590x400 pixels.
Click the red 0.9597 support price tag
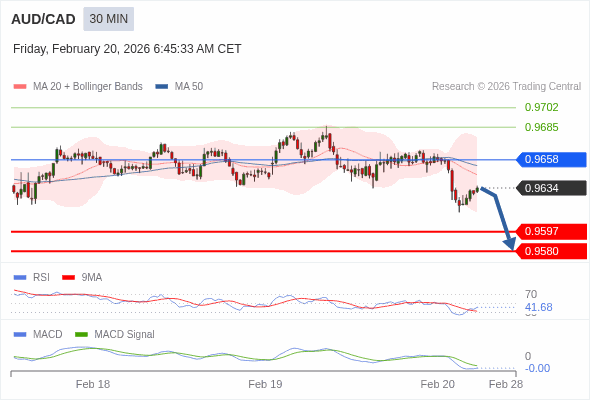tap(551, 231)
